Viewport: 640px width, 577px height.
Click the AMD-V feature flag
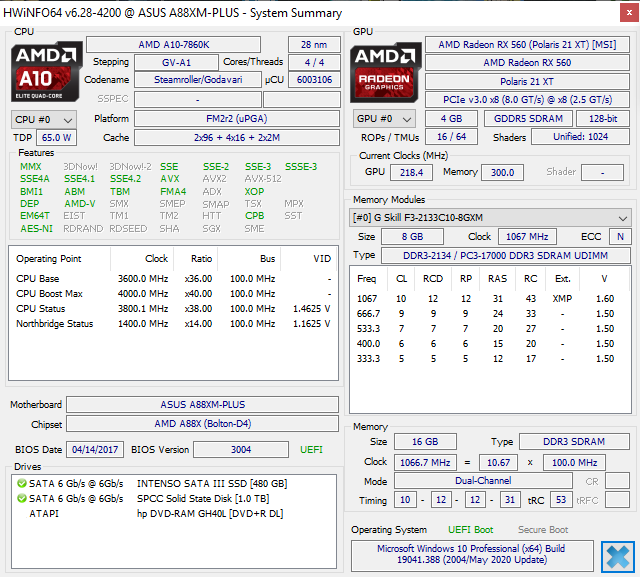coord(80,204)
